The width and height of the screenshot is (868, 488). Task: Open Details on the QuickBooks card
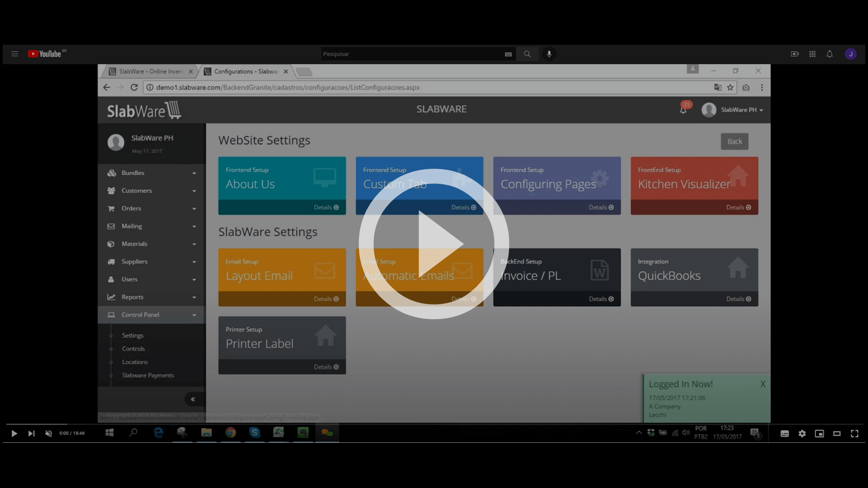[738, 299]
